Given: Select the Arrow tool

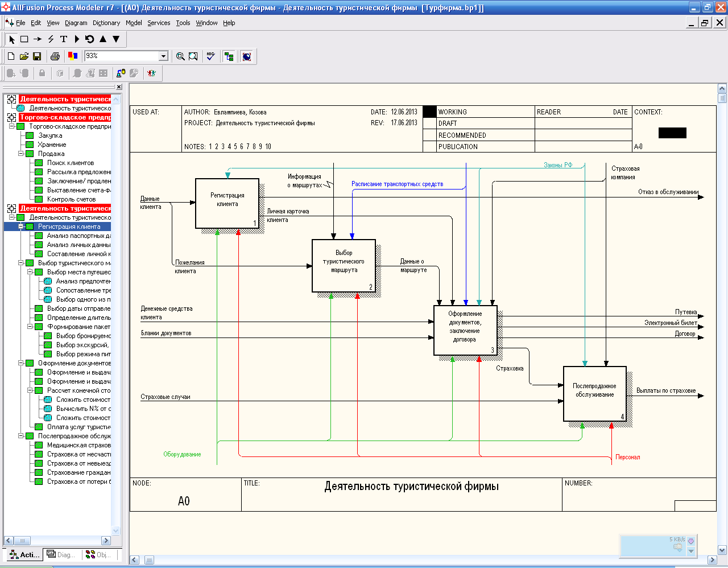Looking at the screenshot, I should (x=38, y=39).
